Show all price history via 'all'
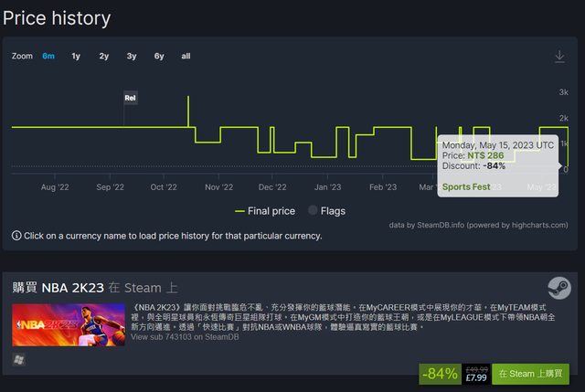 [x=186, y=56]
